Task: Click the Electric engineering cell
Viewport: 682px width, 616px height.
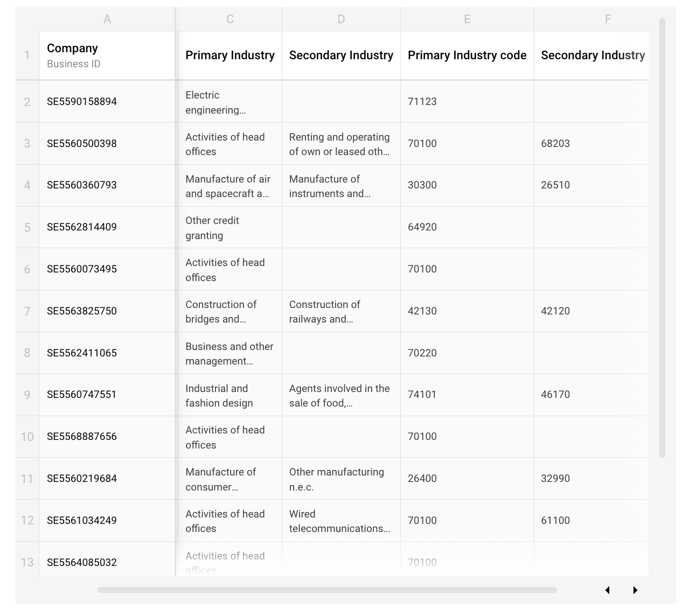Action: [x=230, y=102]
